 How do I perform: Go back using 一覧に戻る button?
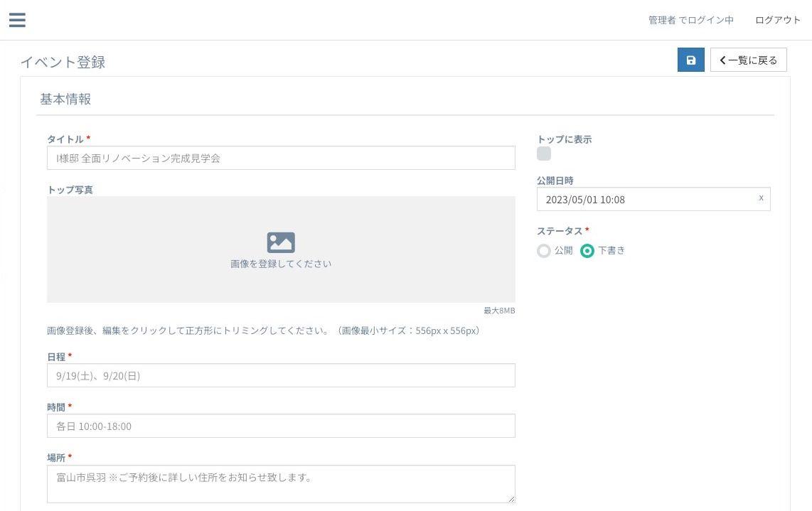click(748, 60)
